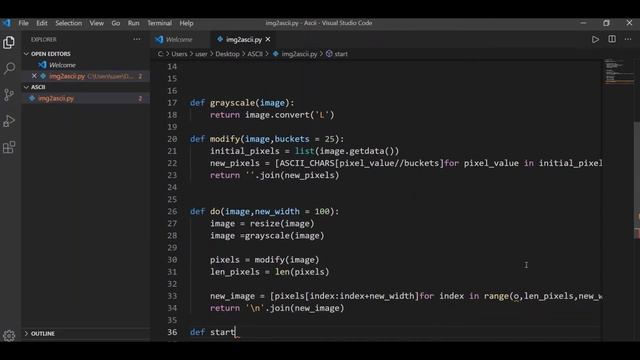Run the Python file with play button
The image size is (640, 360).
[x=595, y=40]
